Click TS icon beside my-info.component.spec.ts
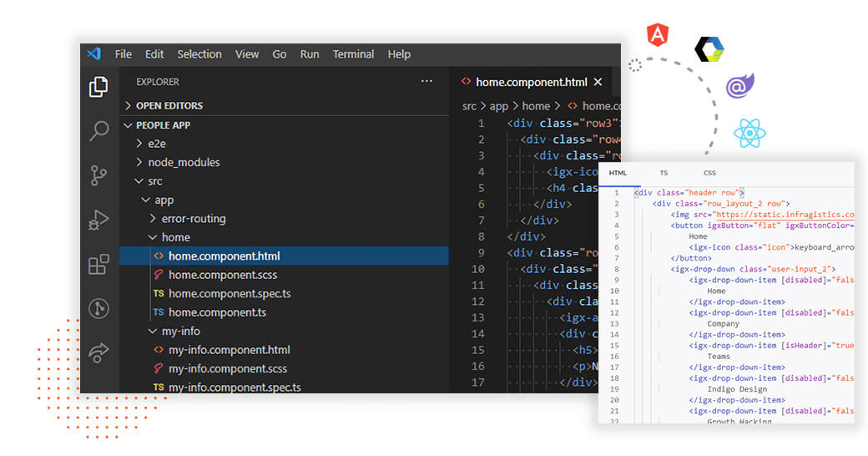This screenshot has width=868, height=456. click(x=159, y=387)
